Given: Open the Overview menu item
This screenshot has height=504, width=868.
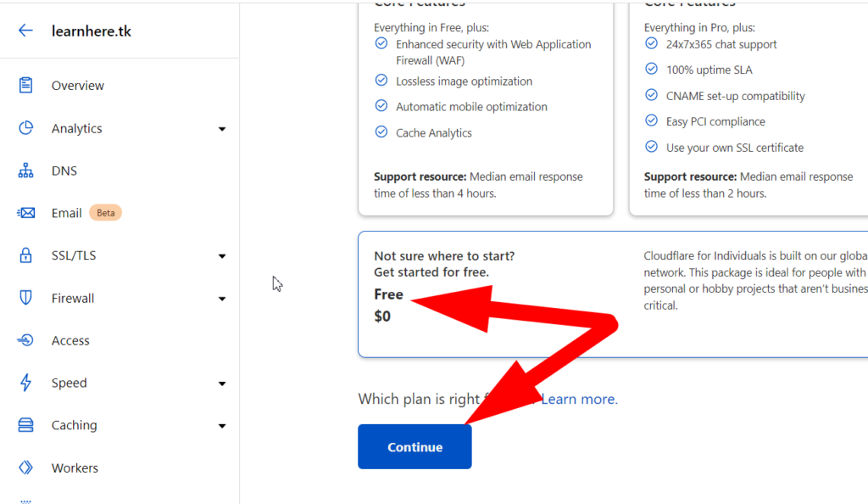Looking at the screenshot, I should pos(77,86).
